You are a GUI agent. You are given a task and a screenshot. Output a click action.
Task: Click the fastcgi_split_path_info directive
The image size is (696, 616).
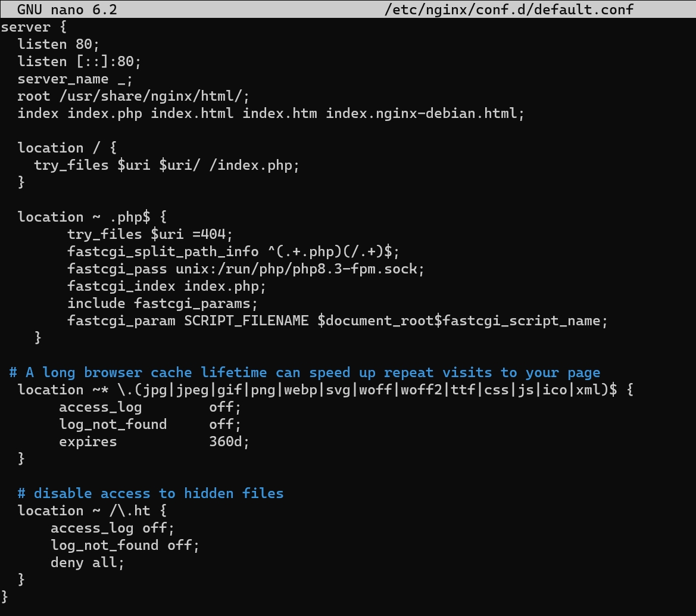[233, 251]
